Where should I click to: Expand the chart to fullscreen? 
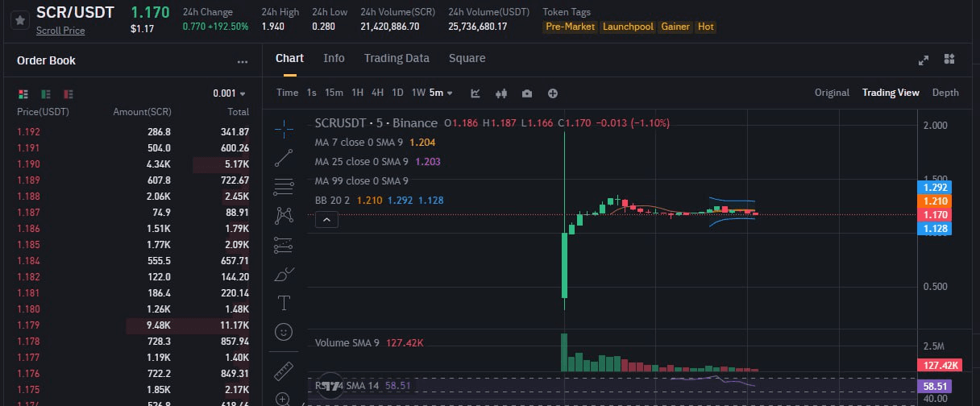pos(924,59)
